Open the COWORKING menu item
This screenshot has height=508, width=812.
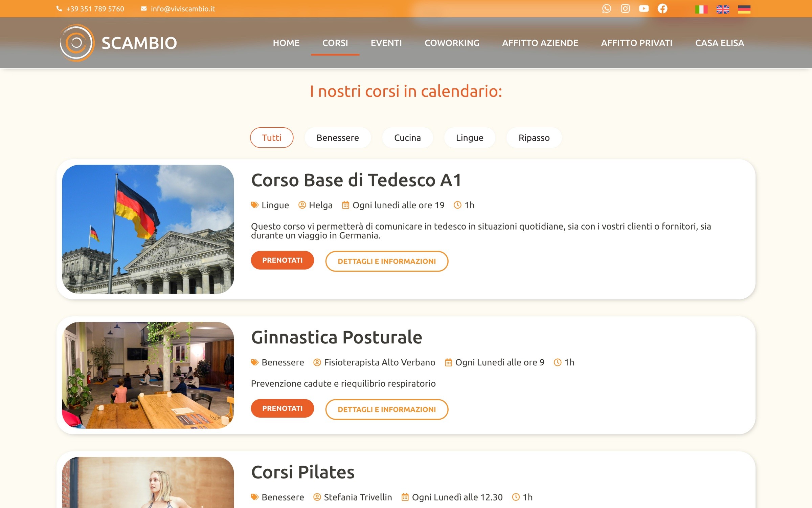coord(452,43)
